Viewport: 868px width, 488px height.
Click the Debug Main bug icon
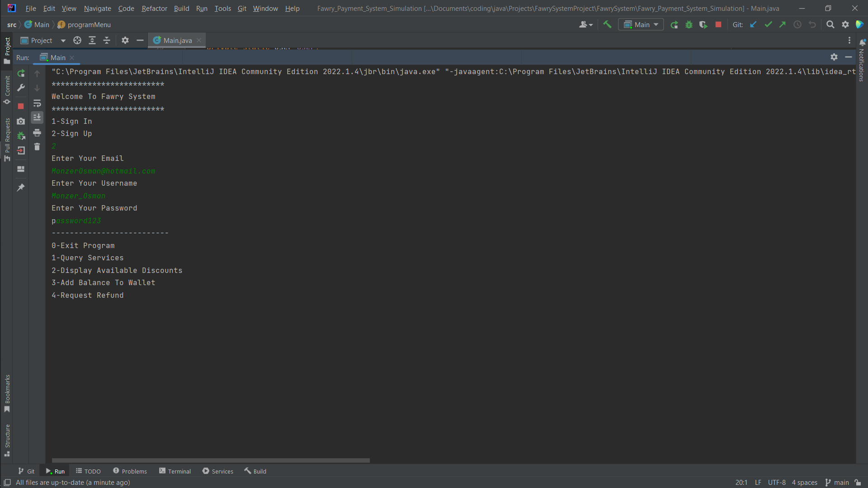tap(689, 25)
